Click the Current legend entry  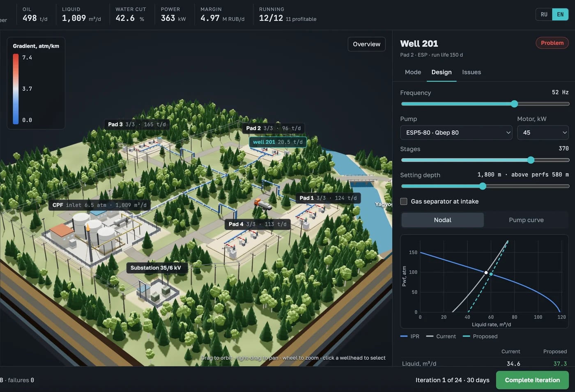click(x=441, y=336)
